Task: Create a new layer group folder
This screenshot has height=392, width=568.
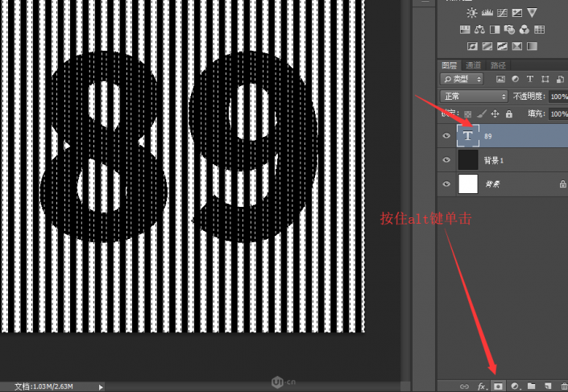Action: [x=531, y=386]
